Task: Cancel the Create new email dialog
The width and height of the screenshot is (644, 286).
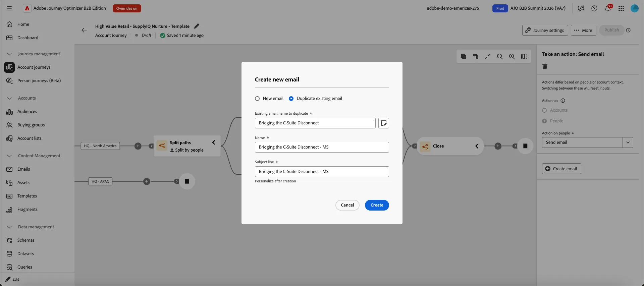Action: click(347, 205)
